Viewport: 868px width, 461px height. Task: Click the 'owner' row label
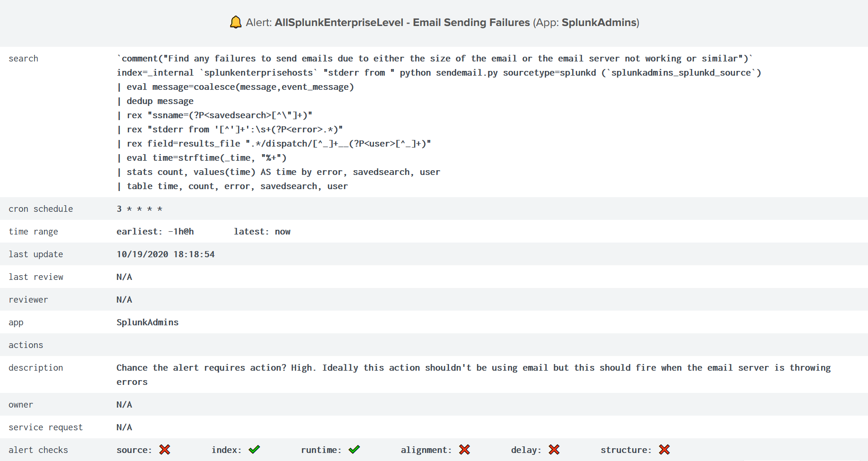21,405
